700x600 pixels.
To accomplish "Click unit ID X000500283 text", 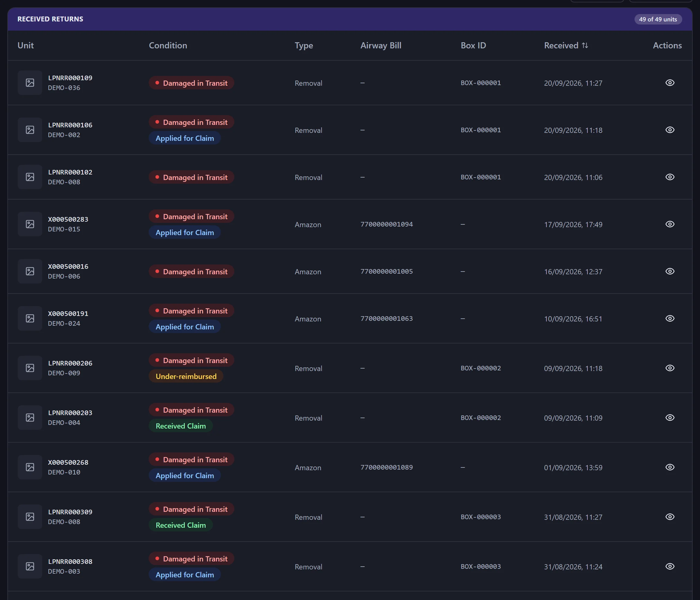I will pos(68,219).
